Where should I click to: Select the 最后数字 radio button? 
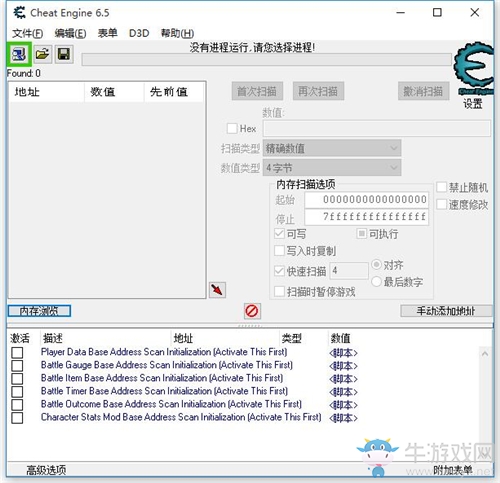[x=376, y=282]
